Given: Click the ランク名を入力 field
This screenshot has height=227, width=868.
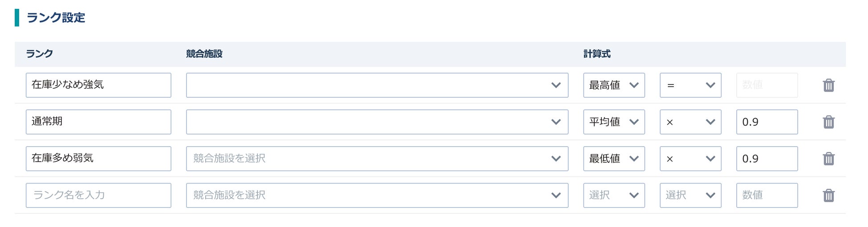Looking at the screenshot, I should tap(98, 195).
